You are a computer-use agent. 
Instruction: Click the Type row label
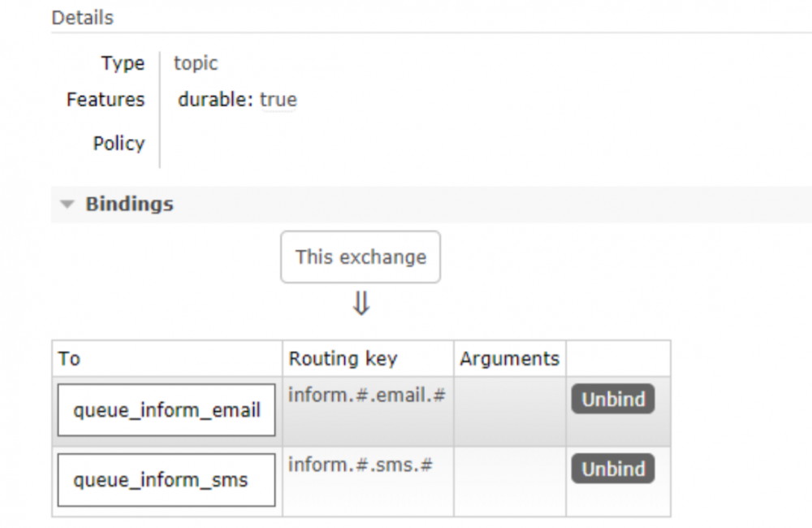coord(122,63)
